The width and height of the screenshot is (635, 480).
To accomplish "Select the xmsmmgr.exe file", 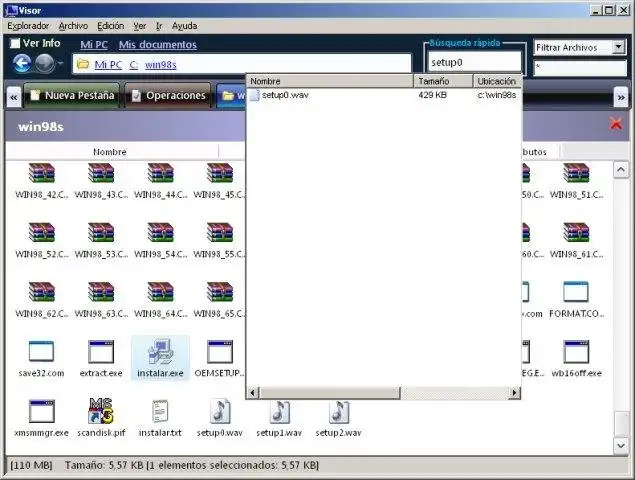I will 41,419.
